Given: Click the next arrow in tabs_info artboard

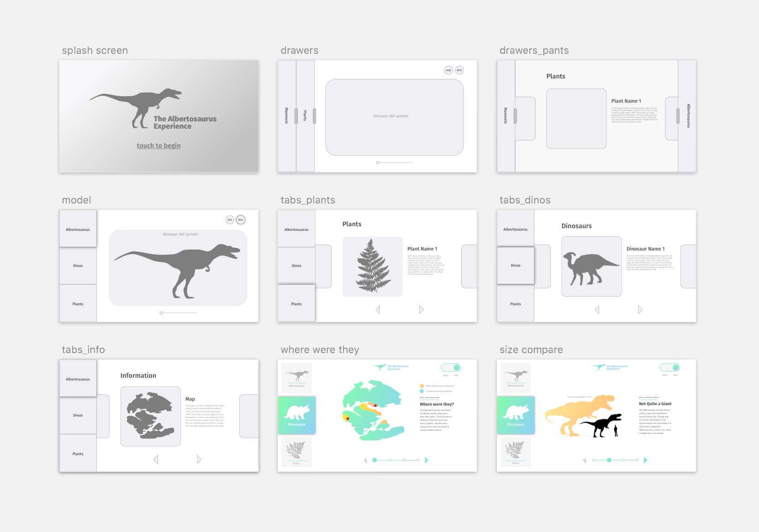Looking at the screenshot, I should 199,459.
